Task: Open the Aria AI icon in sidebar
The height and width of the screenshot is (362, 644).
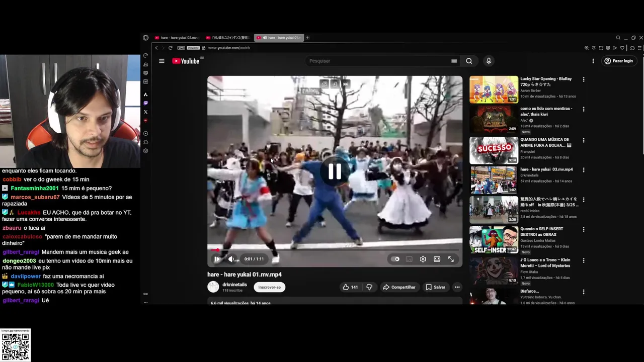Action: click(145, 95)
